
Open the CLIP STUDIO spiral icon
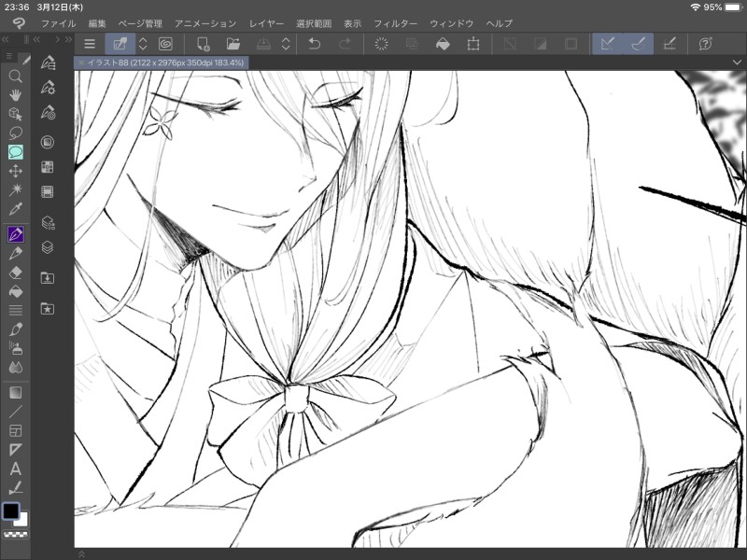click(x=165, y=44)
